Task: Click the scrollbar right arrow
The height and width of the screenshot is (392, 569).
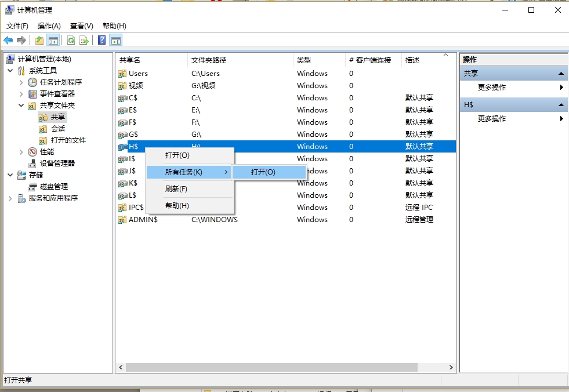Action: [451, 367]
